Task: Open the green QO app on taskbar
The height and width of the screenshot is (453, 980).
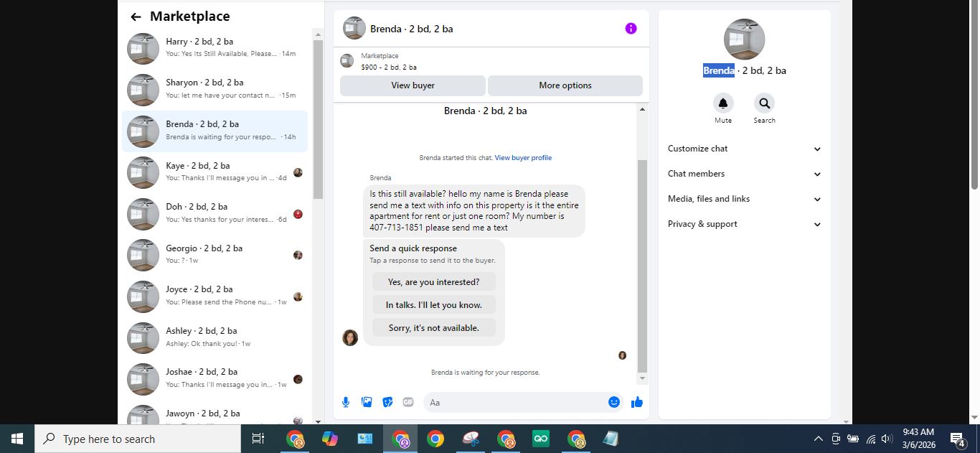Action: [x=540, y=439]
